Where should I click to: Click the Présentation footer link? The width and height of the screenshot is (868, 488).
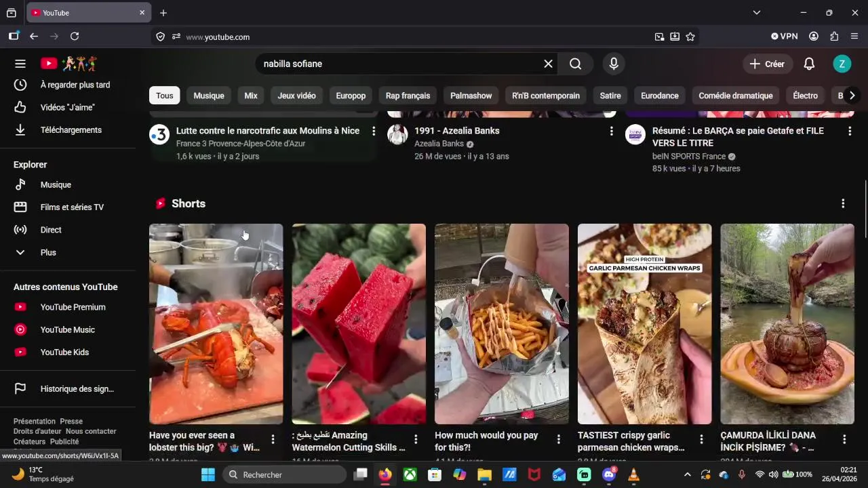tap(35, 421)
